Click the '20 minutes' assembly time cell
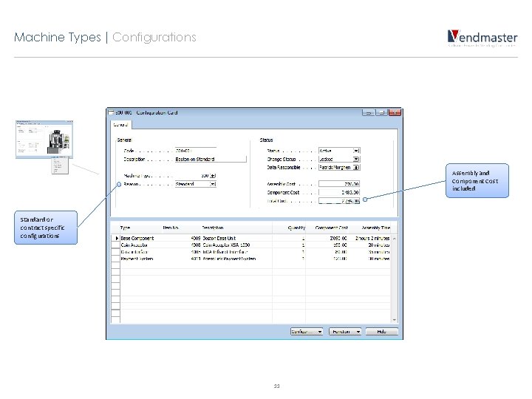Viewport: 532px width, 399px height. coord(378,245)
